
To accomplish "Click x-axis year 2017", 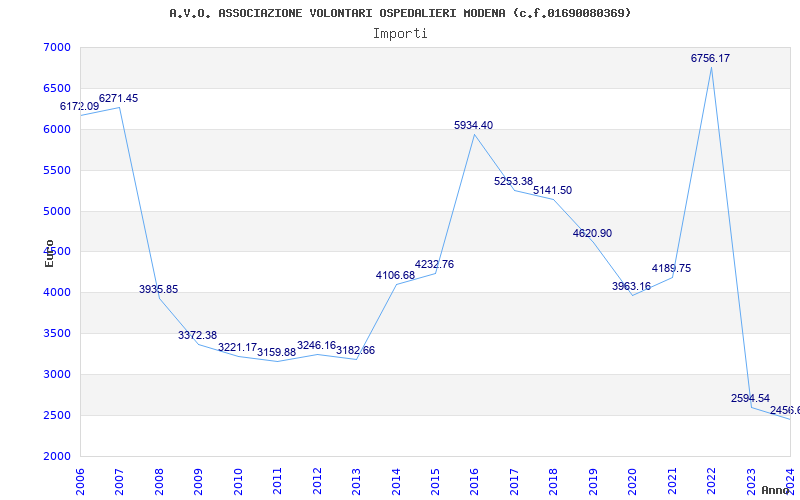I will point(514,482).
